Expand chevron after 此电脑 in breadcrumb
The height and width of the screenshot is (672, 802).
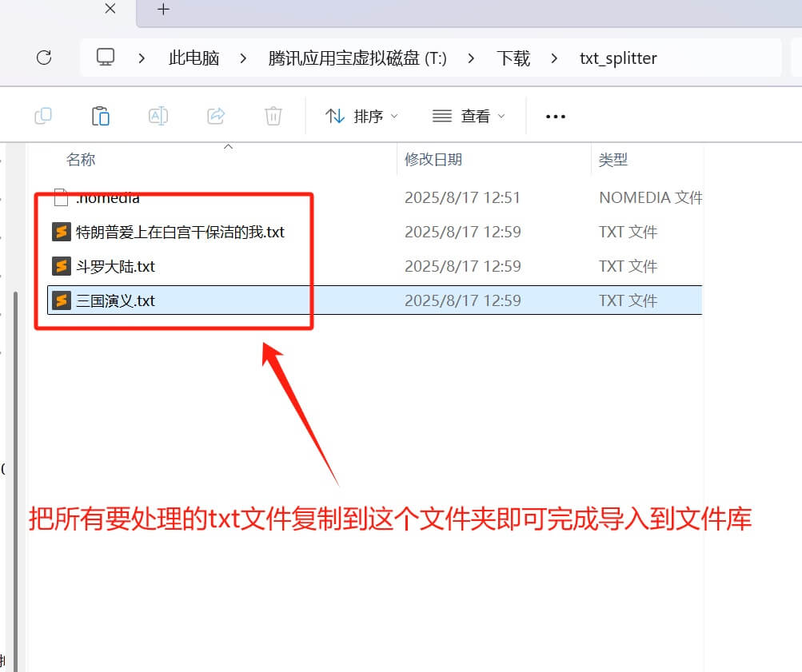[243, 58]
